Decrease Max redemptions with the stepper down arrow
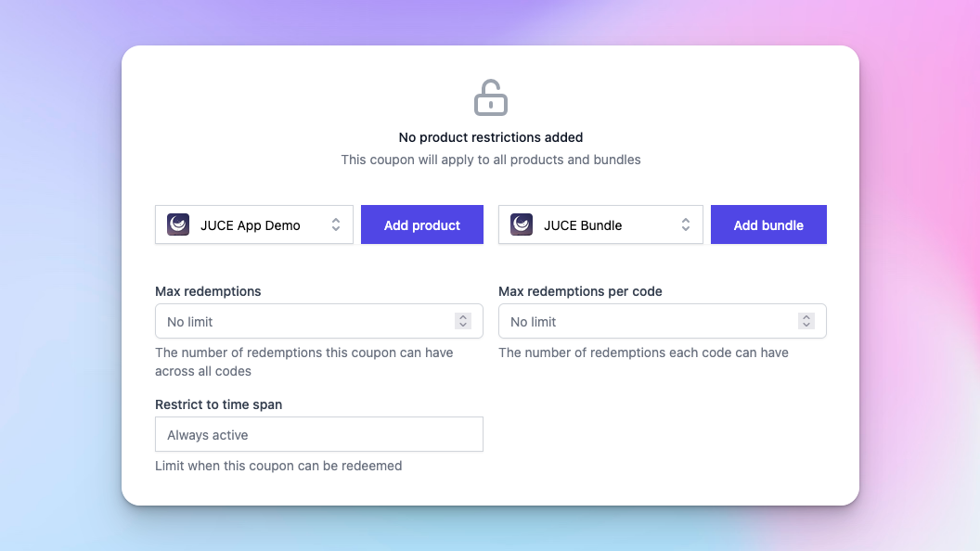Image resolution: width=980 pixels, height=551 pixels. (463, 326)
